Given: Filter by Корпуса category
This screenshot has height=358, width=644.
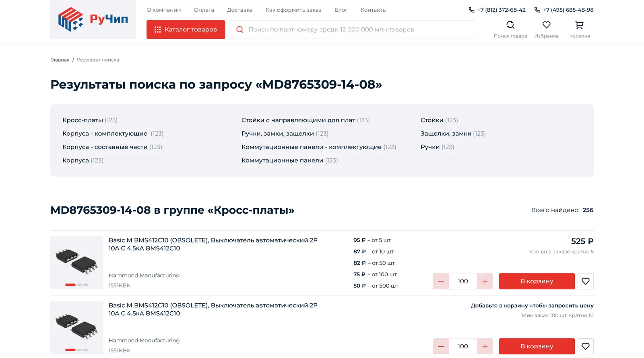Looking at the screenshot, I should point(83,160).
